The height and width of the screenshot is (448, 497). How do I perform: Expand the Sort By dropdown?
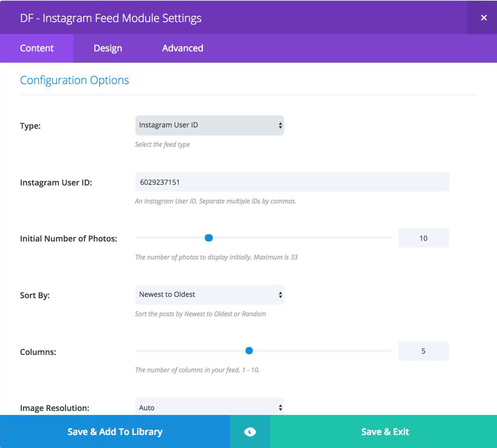coord(209,295)
